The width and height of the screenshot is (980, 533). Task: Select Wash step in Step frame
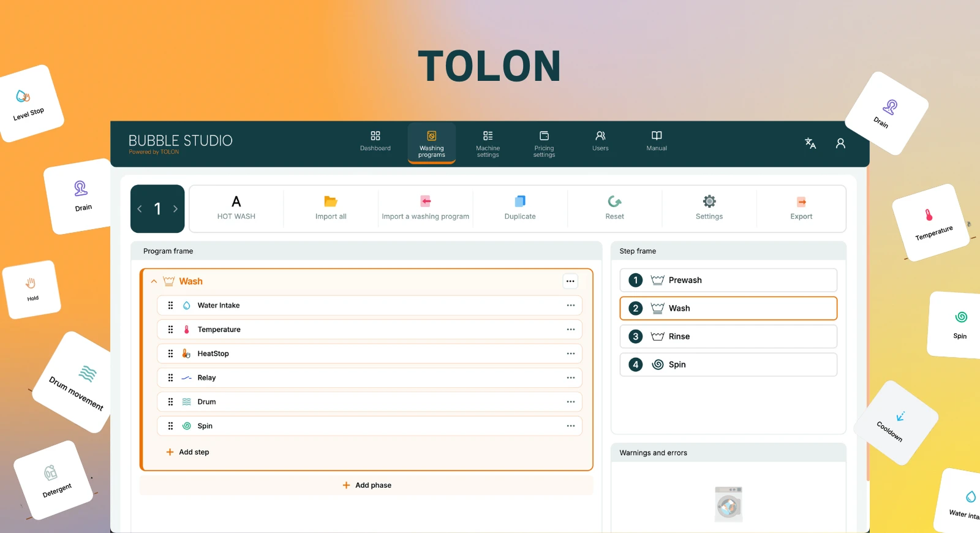tap(728, 308)
